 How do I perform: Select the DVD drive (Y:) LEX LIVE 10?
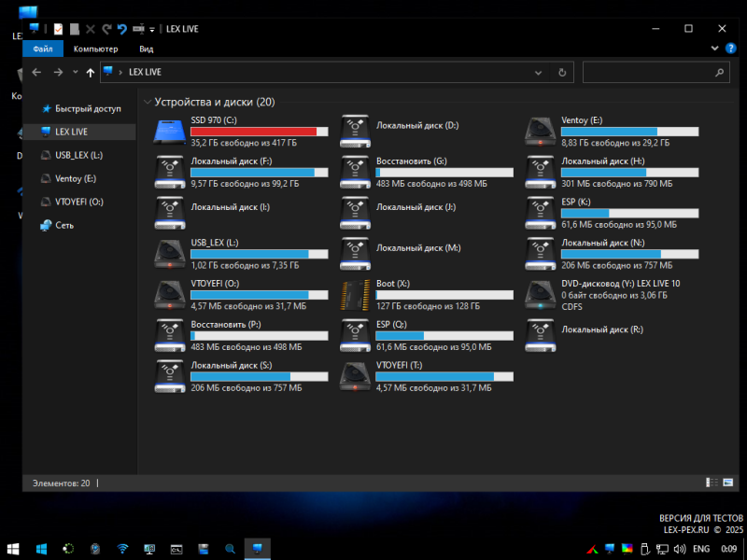[541, 293]
